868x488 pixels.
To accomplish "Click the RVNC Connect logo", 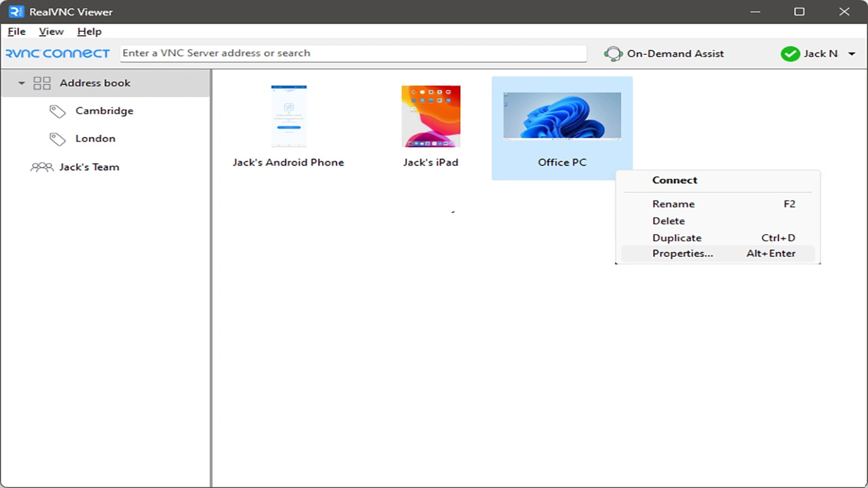I will 58,54.
